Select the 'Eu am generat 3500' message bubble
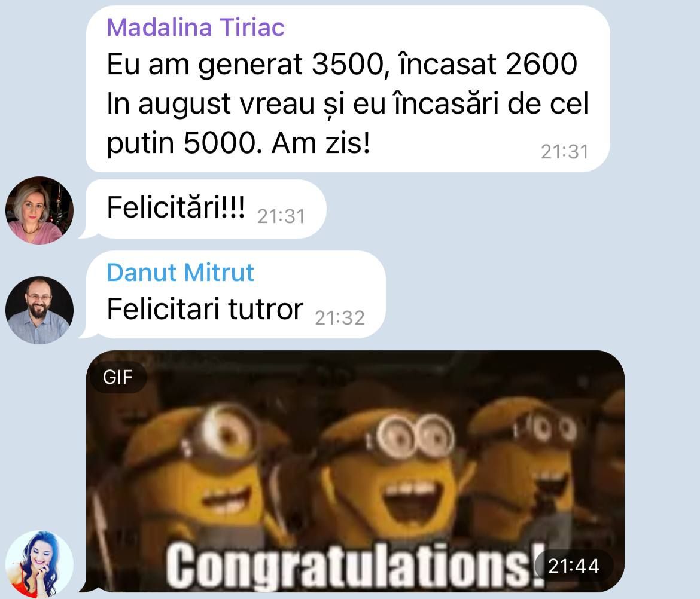This screenshot has width=700, height=599. [348, 88]
